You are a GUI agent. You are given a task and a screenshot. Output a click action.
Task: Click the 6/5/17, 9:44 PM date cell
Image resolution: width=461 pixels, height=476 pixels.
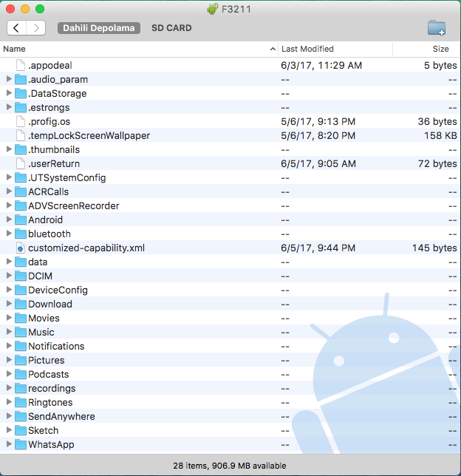tap(318, 248)
